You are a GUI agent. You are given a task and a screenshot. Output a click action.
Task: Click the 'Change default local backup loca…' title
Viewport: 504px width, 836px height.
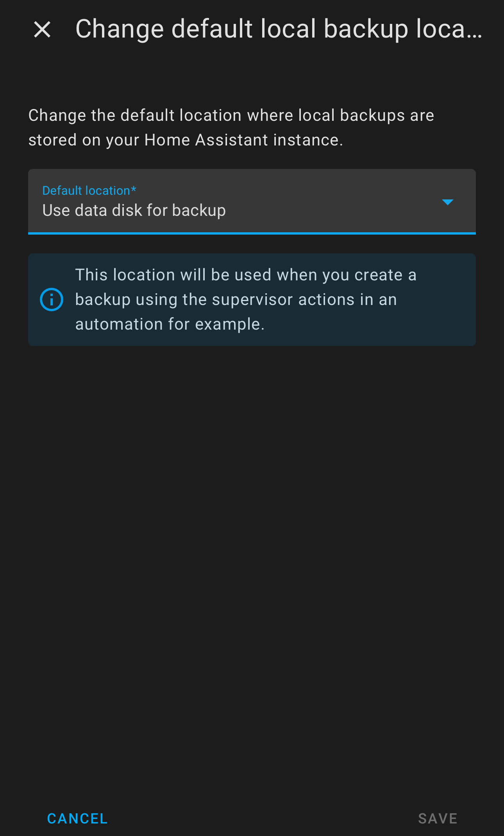[x=279, y=29]
